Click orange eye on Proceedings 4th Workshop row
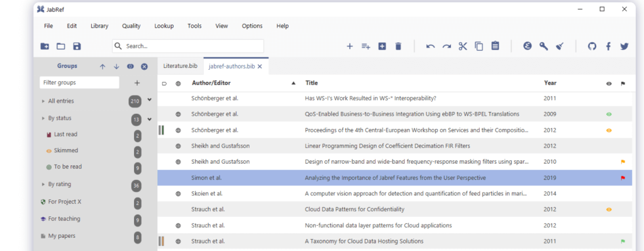This screenshot has height=251, width=644. 609,130
